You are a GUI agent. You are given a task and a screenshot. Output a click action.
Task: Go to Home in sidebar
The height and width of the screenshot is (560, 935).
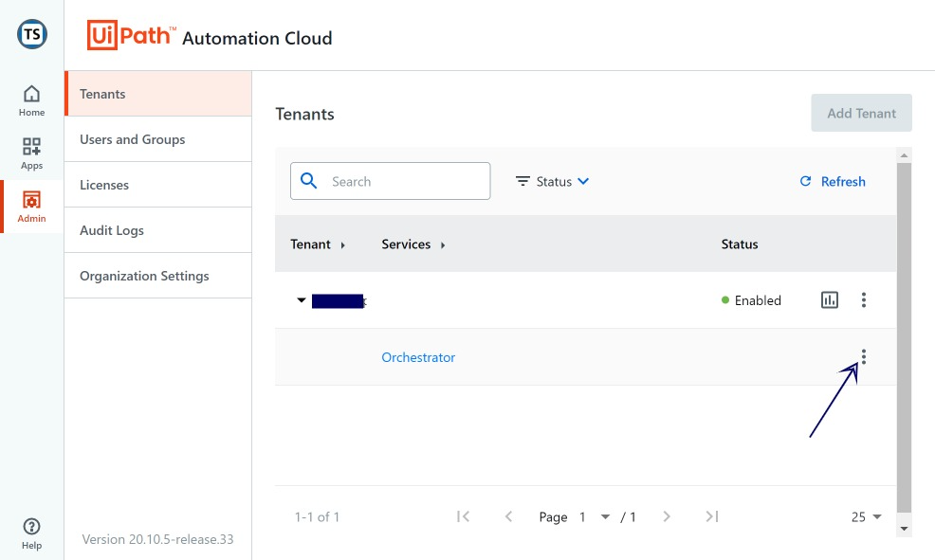click(x=31, y=100)
